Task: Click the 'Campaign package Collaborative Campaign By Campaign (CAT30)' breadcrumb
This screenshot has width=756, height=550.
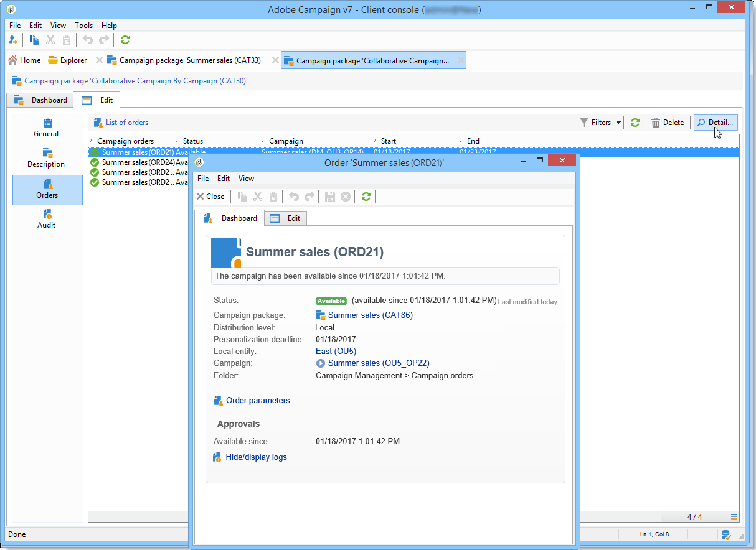Action: click(136, 81)
